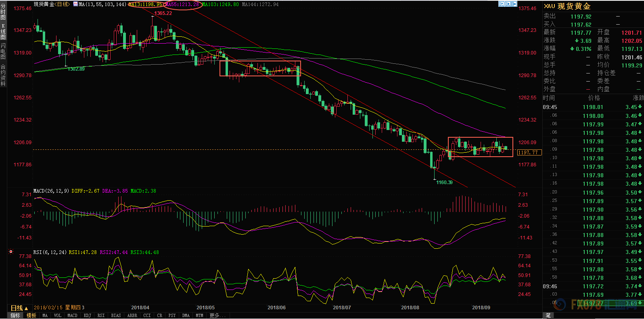
Task: Click the MA indicator chart icon
Action: (75, 4)
